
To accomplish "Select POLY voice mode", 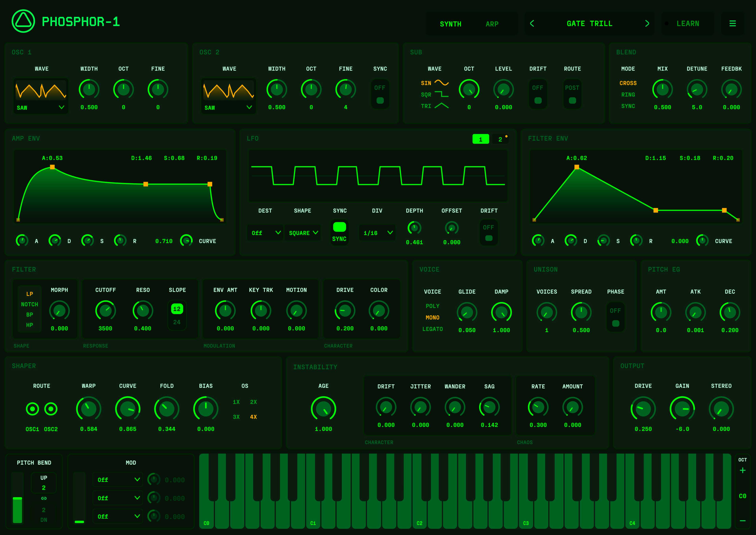I will coord(432,306).
